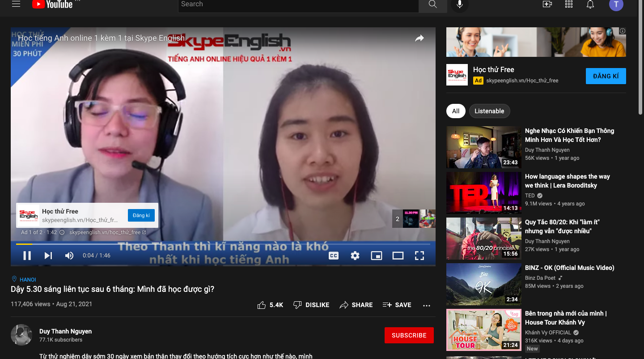This screenshot has height=359, width=644.
Task: Click the sidebar banner ad image
Action: [x=536, y=42]
